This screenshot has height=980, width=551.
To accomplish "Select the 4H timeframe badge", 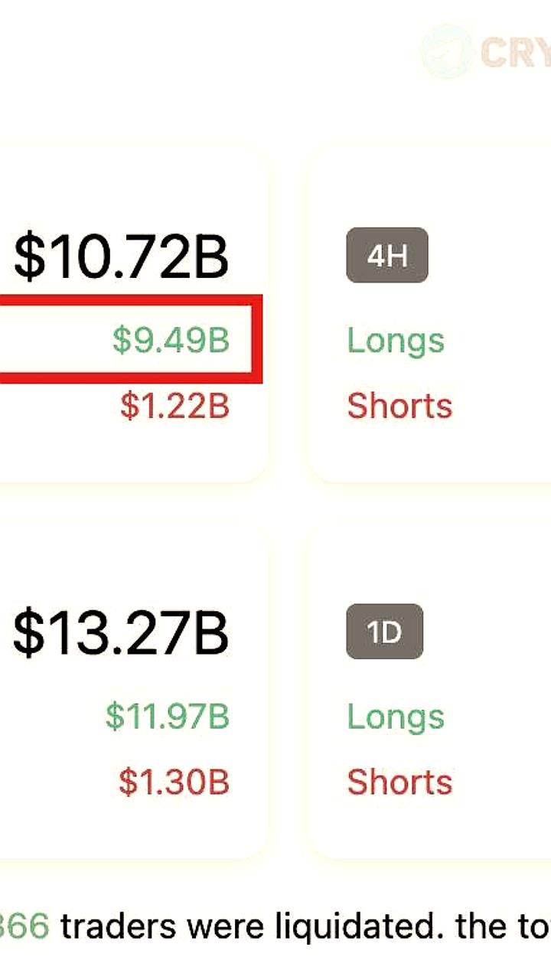I will coord(386,255).
